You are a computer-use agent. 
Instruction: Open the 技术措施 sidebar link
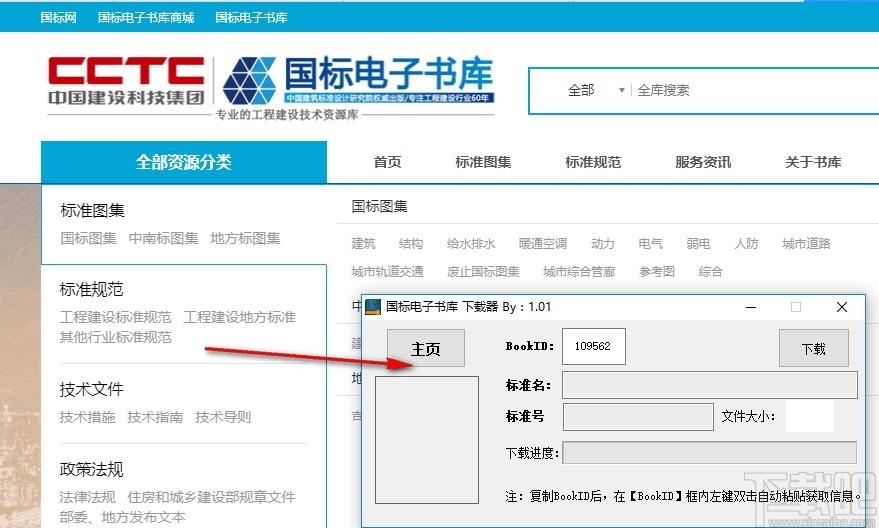coord(87,417)
